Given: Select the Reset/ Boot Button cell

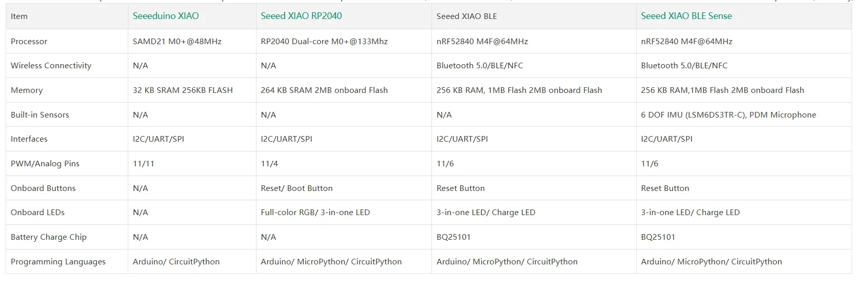Looking at the screenshot, I should tap(297, 188).
